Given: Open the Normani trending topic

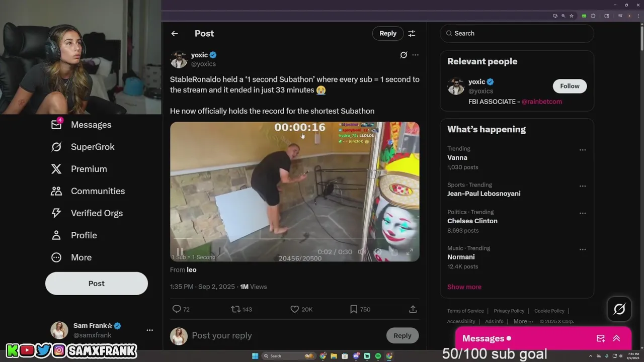Looking at the screenshot, I should tap(461, 257).
